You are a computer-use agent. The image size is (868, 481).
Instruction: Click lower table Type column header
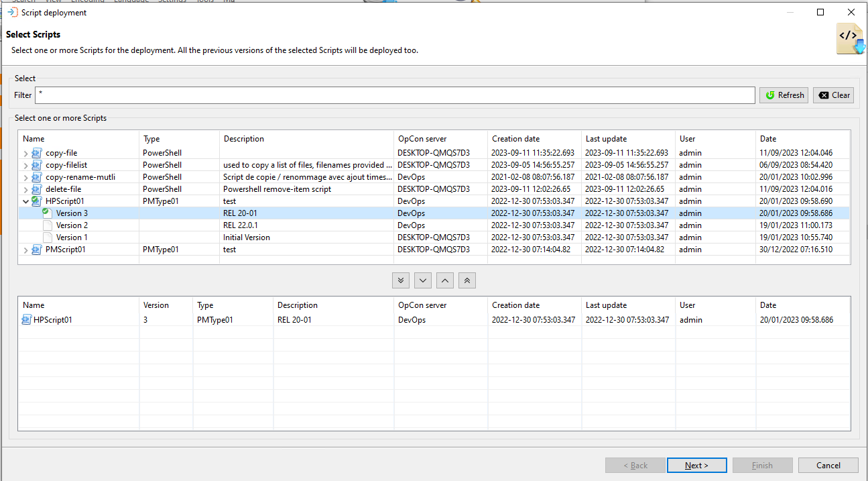click(x=233, y=305)
